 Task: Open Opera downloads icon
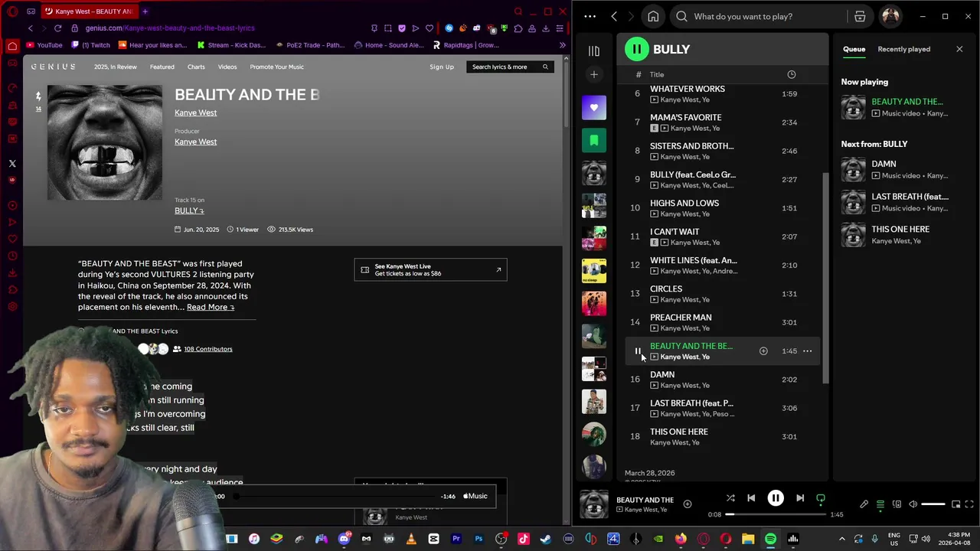tap(546, 28)
